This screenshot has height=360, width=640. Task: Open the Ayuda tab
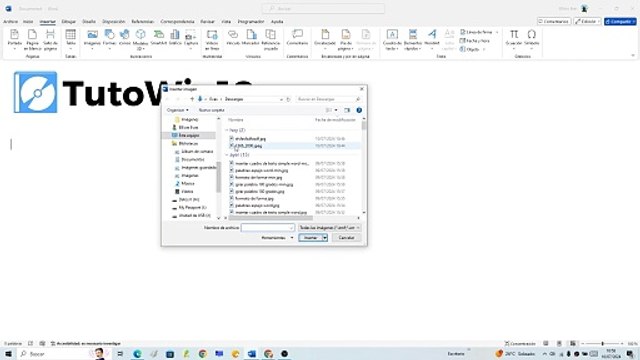click(277, 22)
